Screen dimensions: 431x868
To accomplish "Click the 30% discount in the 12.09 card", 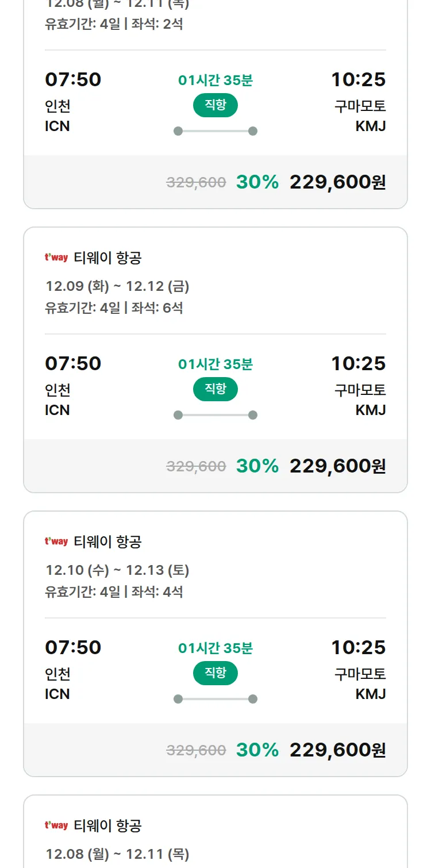I will click(257, 466).
